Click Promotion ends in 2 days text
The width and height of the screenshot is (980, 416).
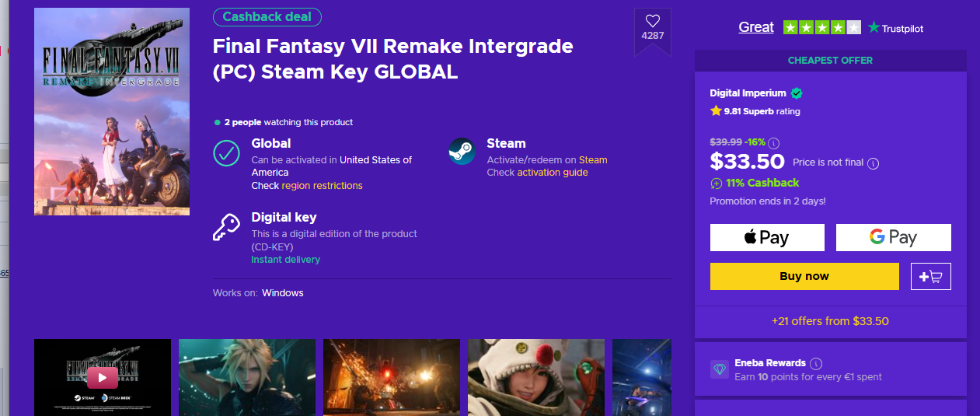coord(768,201)
